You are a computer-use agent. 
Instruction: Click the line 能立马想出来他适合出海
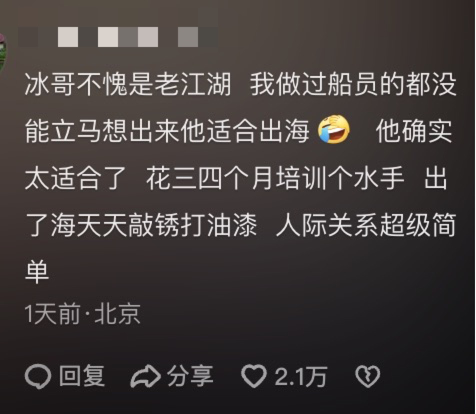pos(167,131)
